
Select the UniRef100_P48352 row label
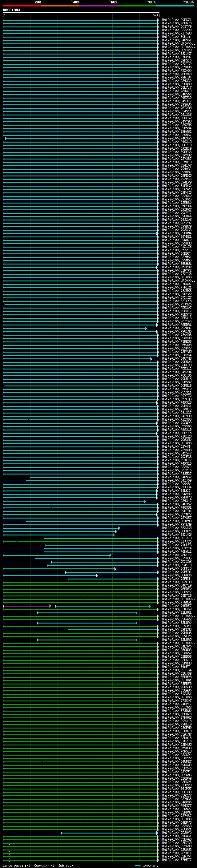(176, 504)
